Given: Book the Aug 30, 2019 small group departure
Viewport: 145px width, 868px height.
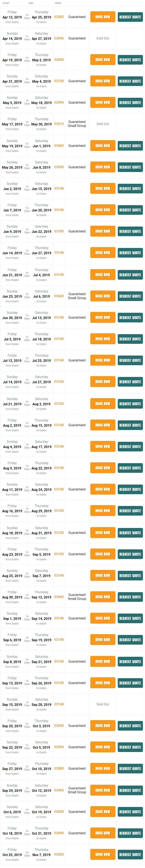Looking at the screenshot, I should click(x=103, y=597).
